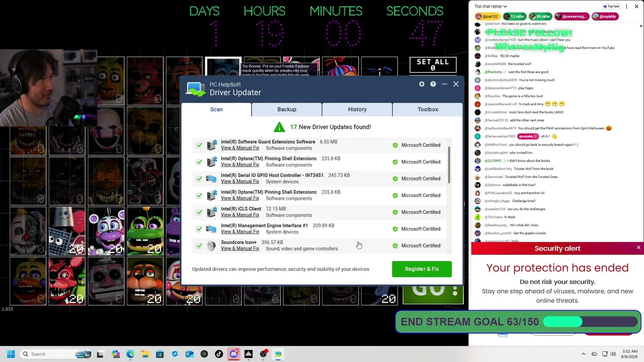Viewport: 644px width, 362px height.
Task: Open File Explorer from the taskbar
Action: tap(145, 354)
